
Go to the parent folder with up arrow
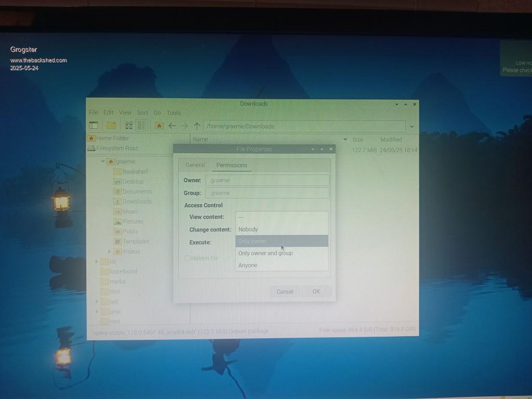click(x=197, y=126)
